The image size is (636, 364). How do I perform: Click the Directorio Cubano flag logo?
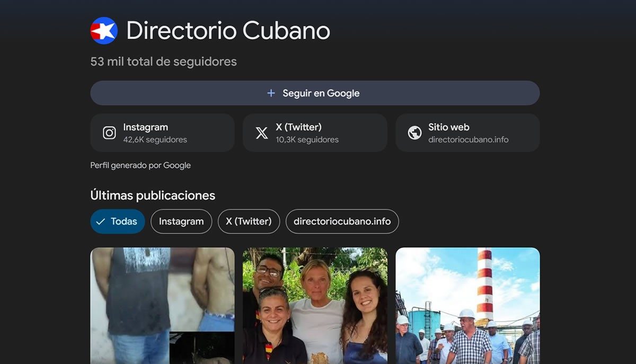[x=103, y=30]
